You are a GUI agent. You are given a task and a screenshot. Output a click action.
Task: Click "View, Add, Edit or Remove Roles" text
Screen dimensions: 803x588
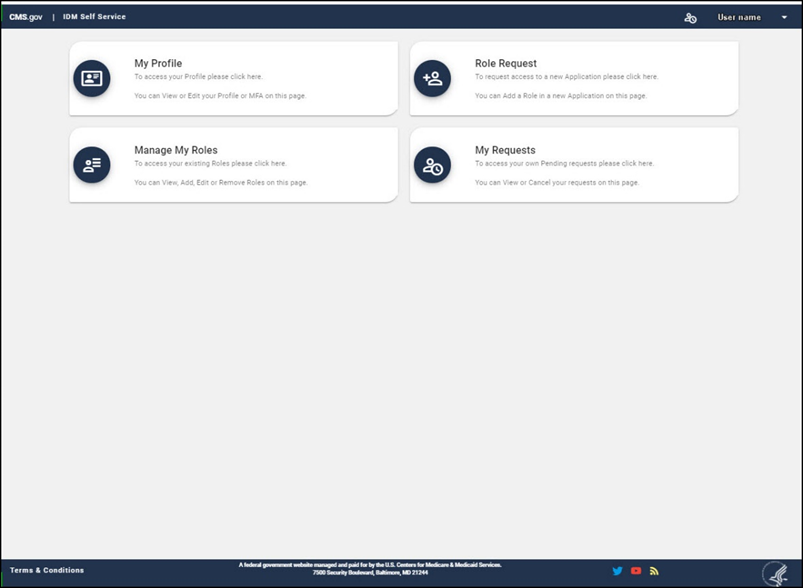tap(220, 183)
